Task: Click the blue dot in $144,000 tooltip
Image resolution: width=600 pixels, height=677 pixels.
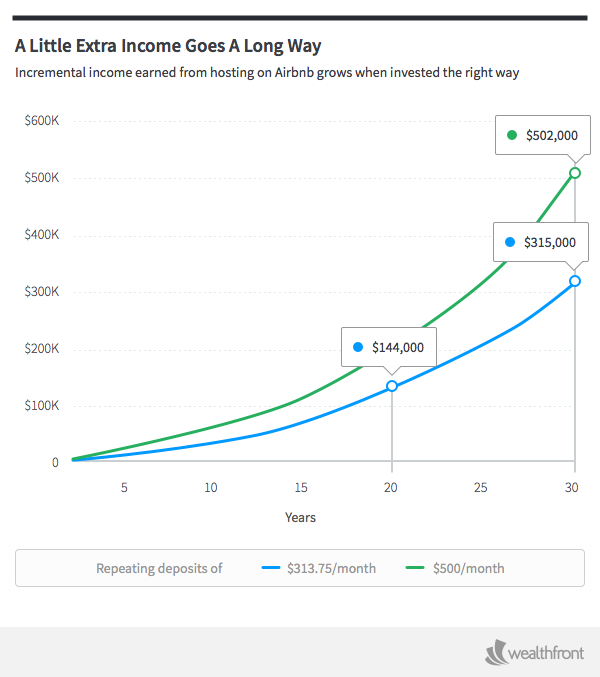Action: (357, 348)
